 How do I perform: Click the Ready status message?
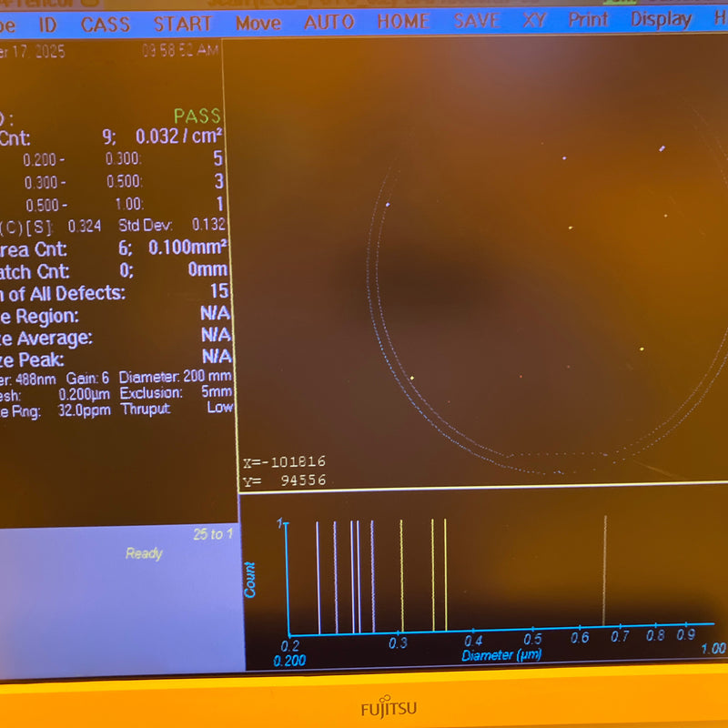pos(142,554)
